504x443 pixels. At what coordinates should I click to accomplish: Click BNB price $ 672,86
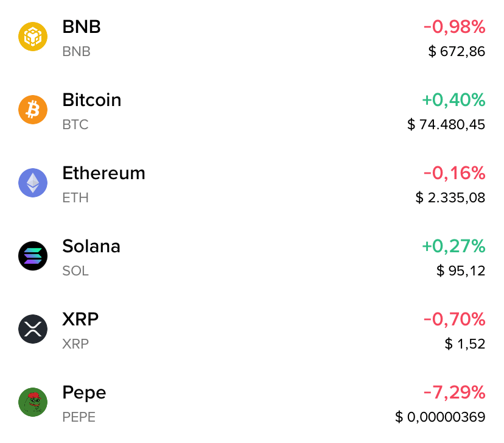pos(457,51)
